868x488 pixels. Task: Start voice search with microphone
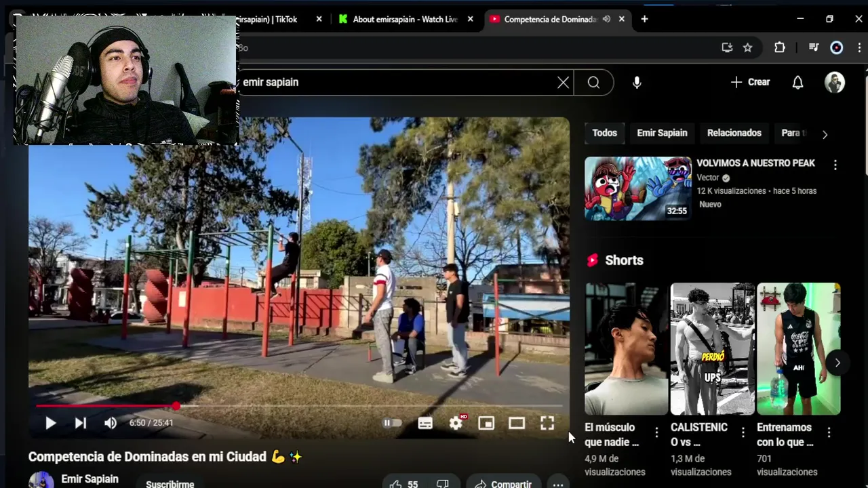(x=637, y=82)
